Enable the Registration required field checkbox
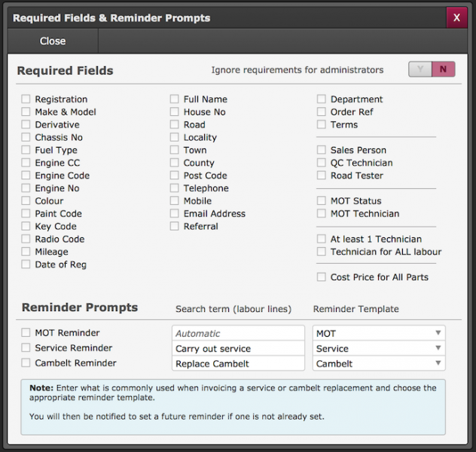This screenshot has width=476, height=452. 26,99
